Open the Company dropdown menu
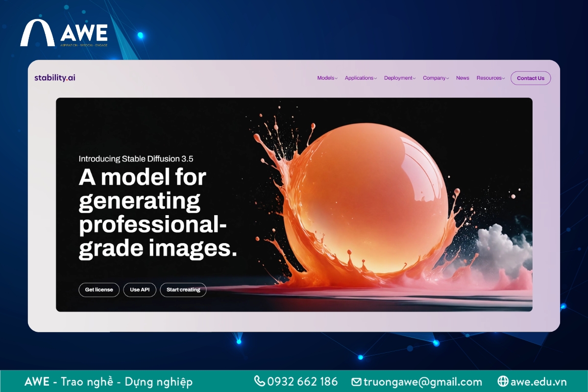 pos(436,78)
